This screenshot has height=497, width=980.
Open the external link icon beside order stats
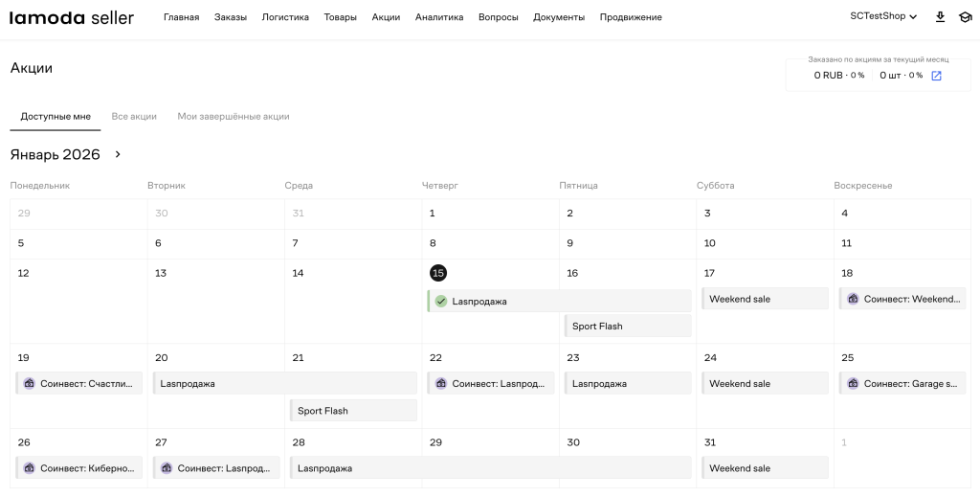click(936, 76)
